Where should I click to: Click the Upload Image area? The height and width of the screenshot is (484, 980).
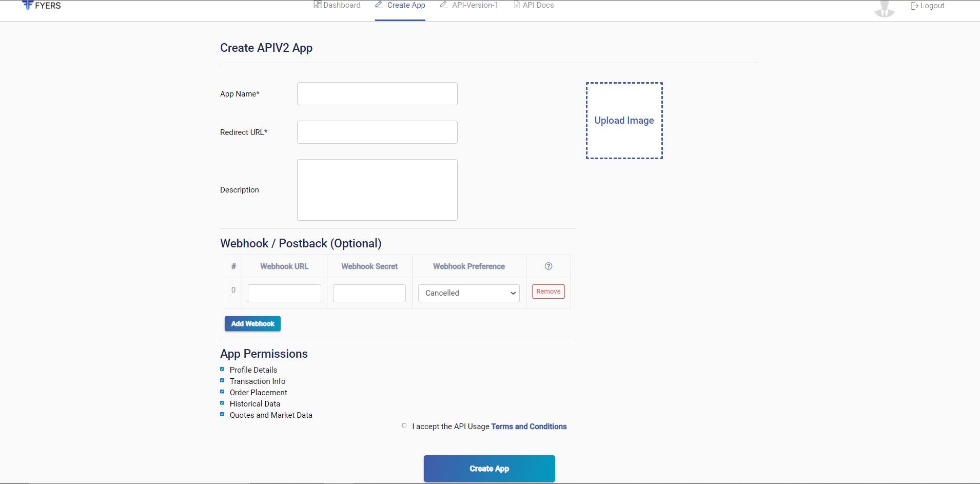(x=624, y=120)
